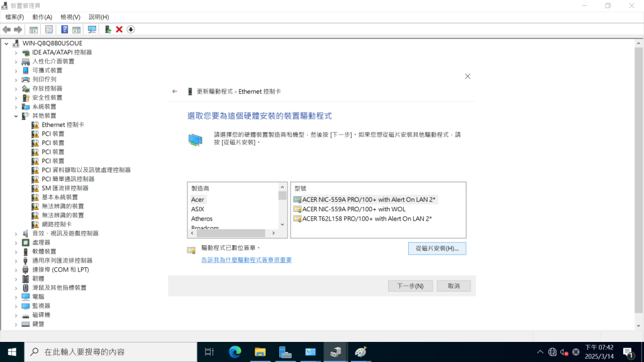Select Atheros in the manufacturer list
644x362 pixels.
(202, 219)
